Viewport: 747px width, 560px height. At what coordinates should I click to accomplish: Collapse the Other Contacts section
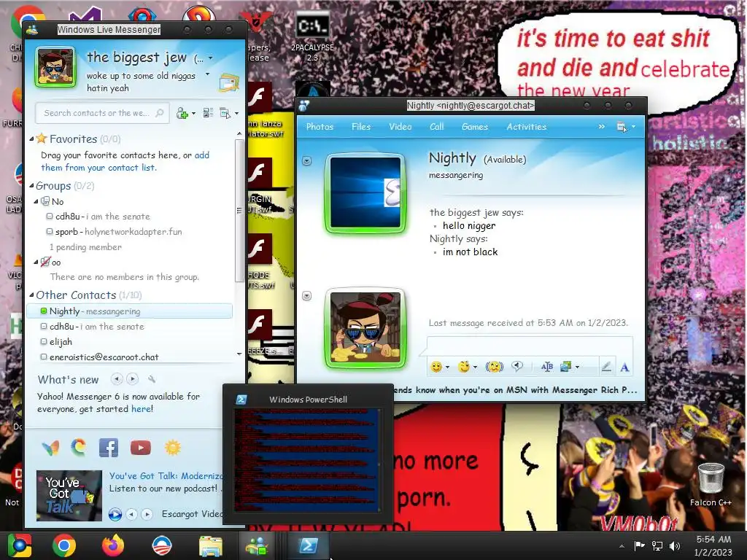(31, 295)
